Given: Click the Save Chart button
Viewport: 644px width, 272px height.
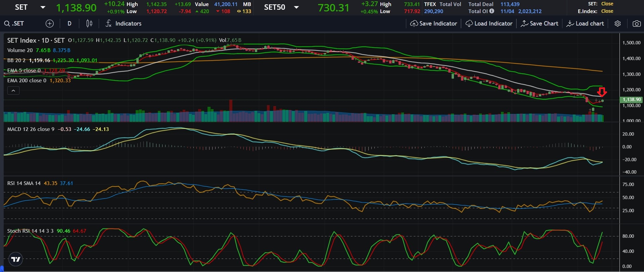Looking at the screenshot, I should (x=539, y=24).
